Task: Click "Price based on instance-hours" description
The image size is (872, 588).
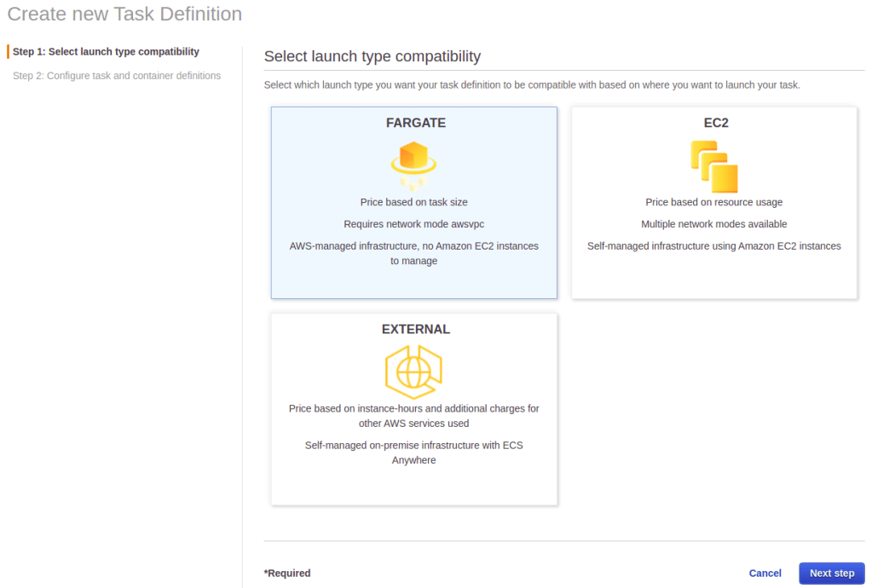Action: pos(413,416)
